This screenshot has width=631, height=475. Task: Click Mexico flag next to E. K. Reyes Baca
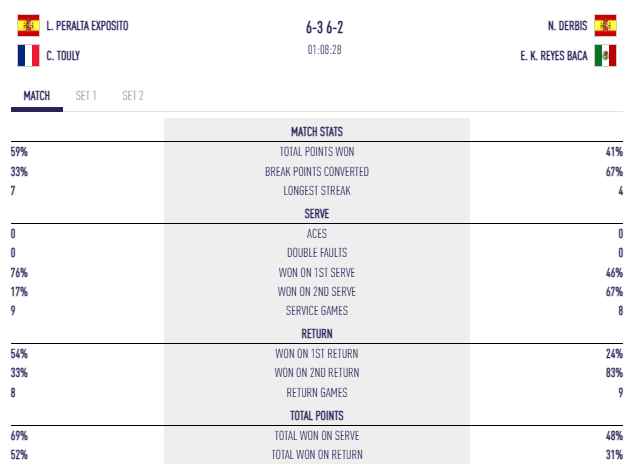coord(605,56)
